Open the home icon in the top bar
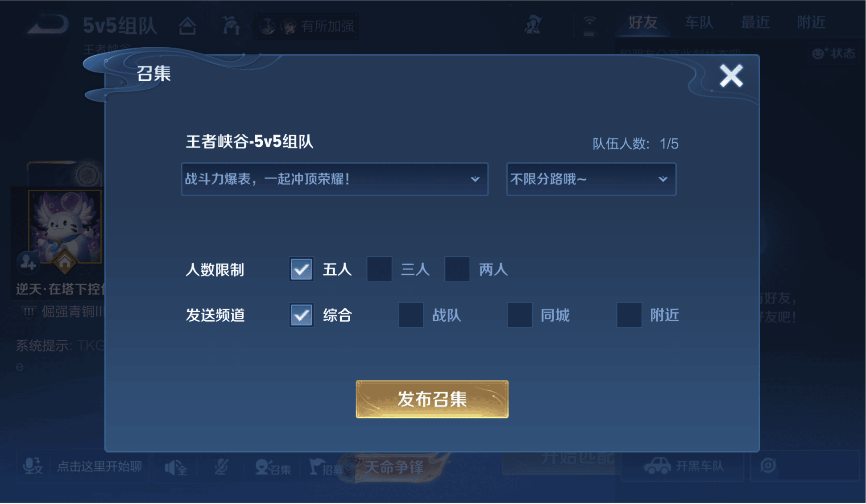 187,25
